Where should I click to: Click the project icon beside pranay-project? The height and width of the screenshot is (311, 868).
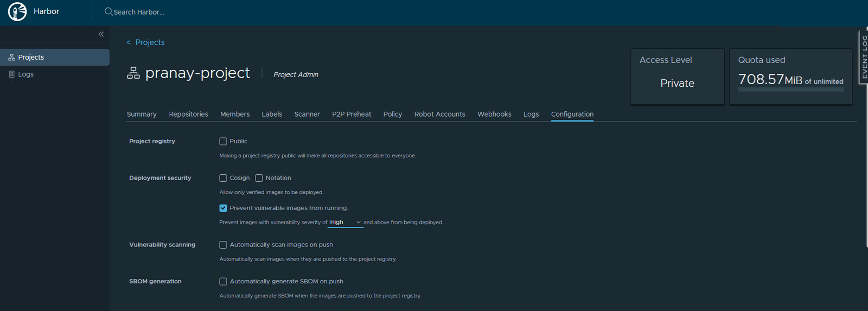tap(133, 73)
